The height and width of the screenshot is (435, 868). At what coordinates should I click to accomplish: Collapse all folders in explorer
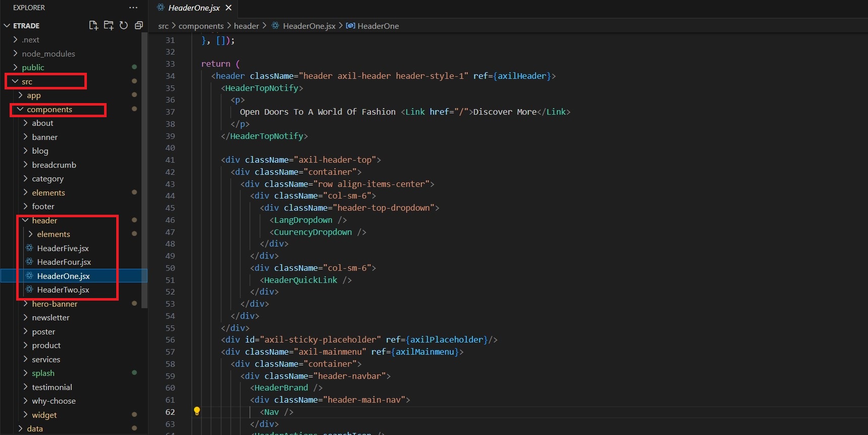point(139,25)
